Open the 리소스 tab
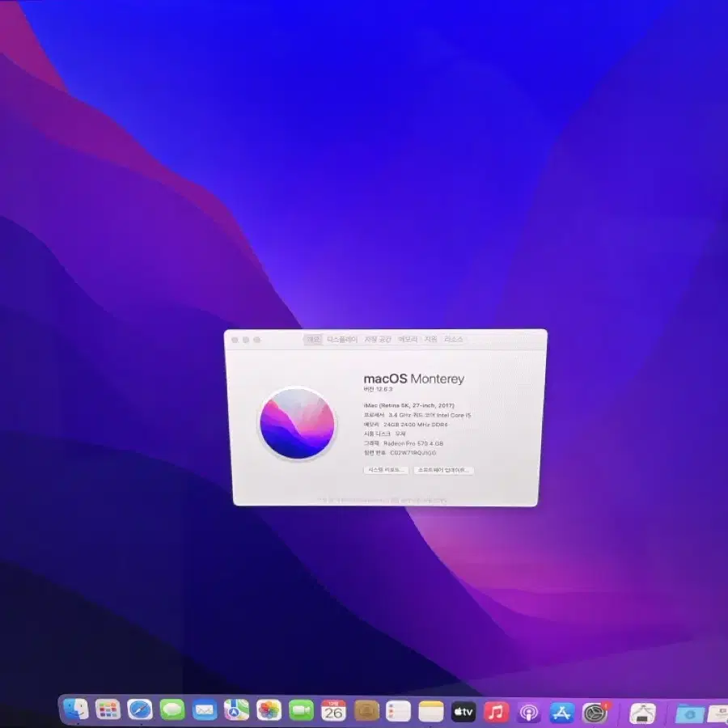The width and height of the screenshot is (728, 728). coord(453,340)
